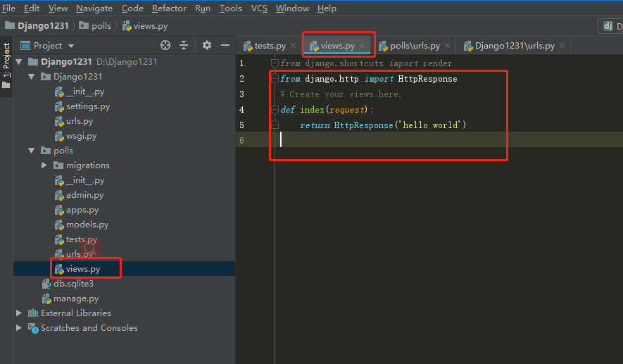The height and width of the screenshot is (364, 623).
Task: Open Project panel settings gear
Action: [x=207, y=45]
